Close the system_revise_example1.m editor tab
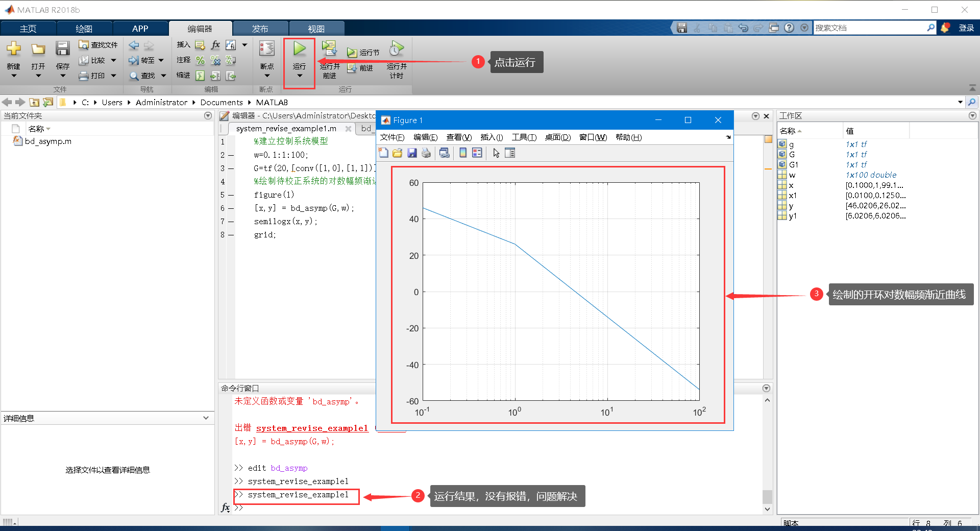 pyautogui.click(x=348, y=129)
